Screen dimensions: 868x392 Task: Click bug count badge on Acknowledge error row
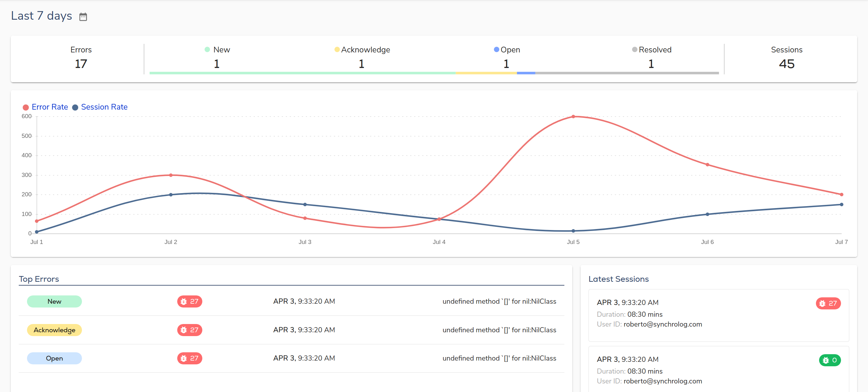[189, 330]
